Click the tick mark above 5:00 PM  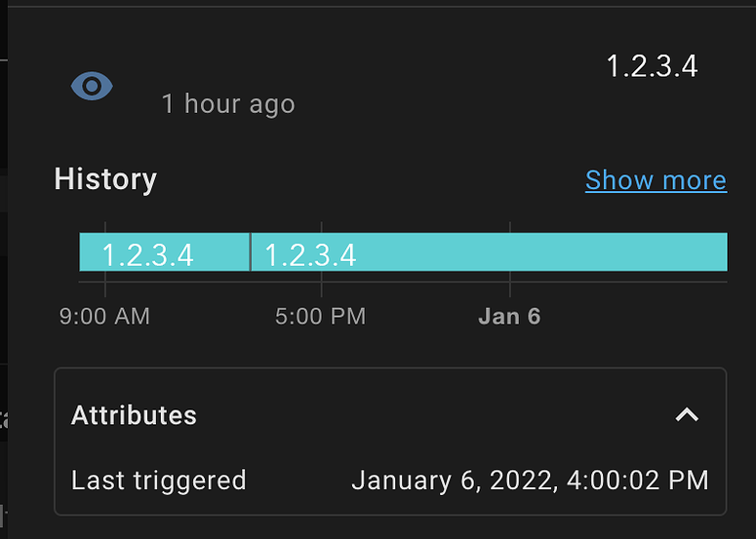[x=321, y=227]
